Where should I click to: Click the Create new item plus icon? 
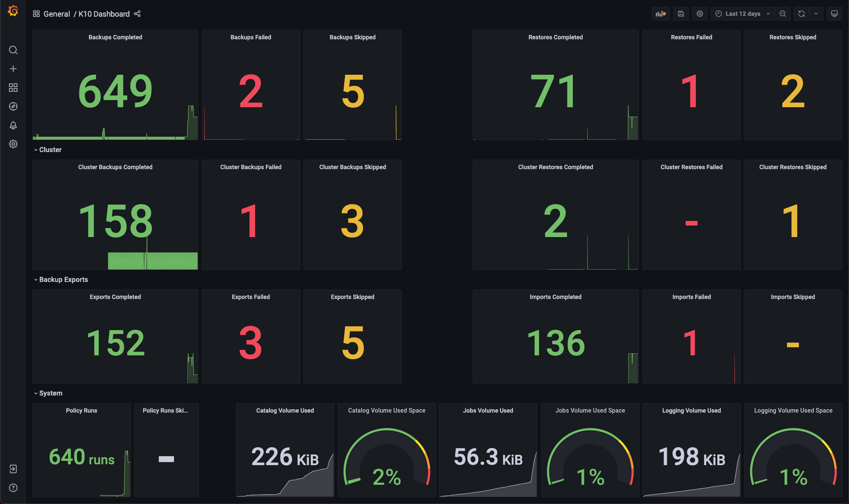(13, 68)
